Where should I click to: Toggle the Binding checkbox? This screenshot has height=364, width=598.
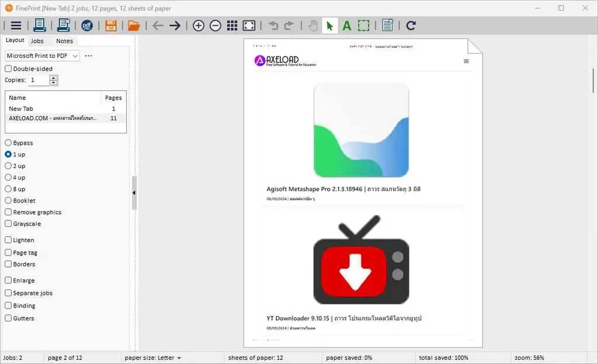pos(8,305)
